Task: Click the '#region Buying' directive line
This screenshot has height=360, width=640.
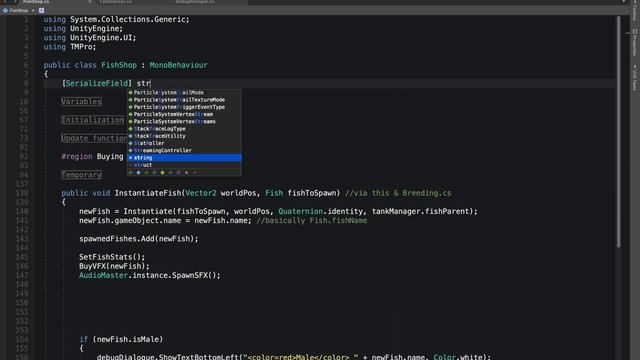Action: point(92,156)
